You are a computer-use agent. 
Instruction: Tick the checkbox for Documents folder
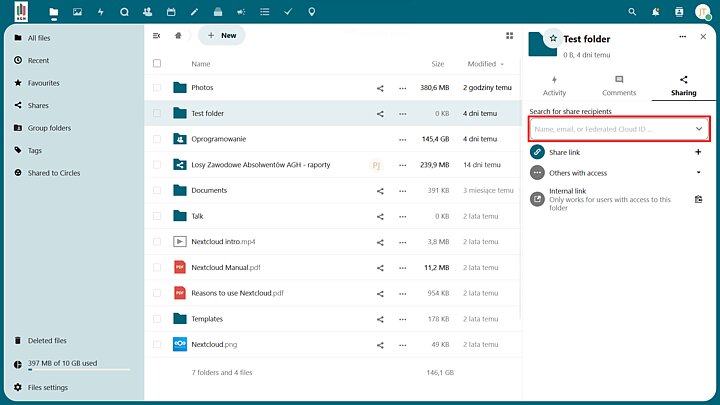(157, 190)
